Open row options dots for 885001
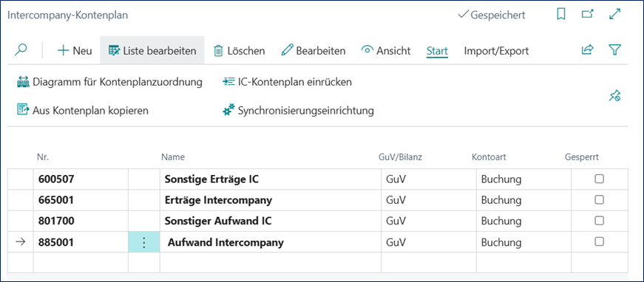 click(144, 242)
